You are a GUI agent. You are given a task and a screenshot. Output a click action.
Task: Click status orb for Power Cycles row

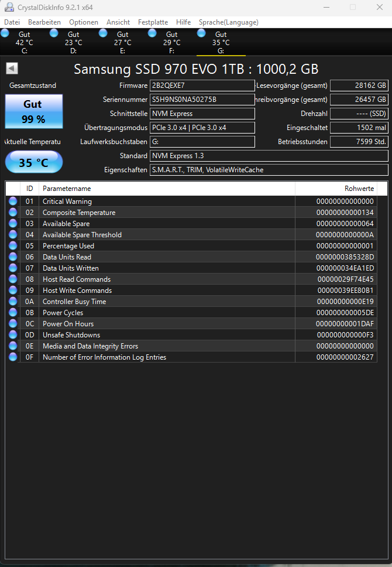point(13,312)
